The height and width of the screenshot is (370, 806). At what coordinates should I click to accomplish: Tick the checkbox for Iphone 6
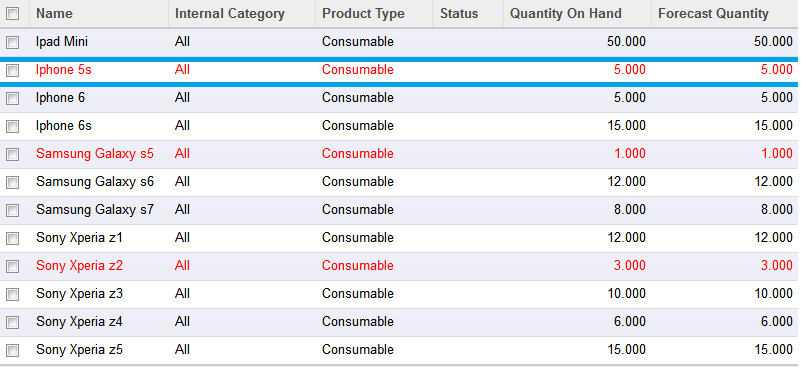(12, 98)
